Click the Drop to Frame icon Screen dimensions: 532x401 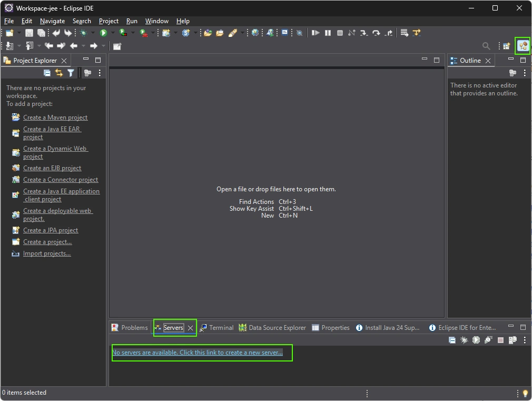pos(404,33)
